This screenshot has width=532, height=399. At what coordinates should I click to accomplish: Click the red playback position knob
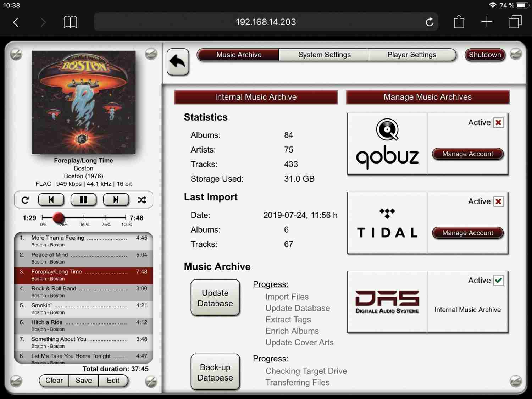coord(59,217)
